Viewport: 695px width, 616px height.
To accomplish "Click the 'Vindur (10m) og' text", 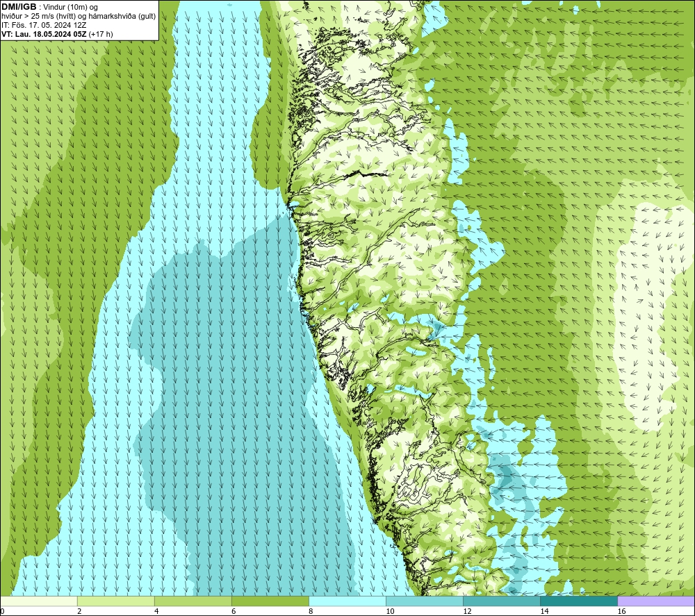I will click(71, 8).
